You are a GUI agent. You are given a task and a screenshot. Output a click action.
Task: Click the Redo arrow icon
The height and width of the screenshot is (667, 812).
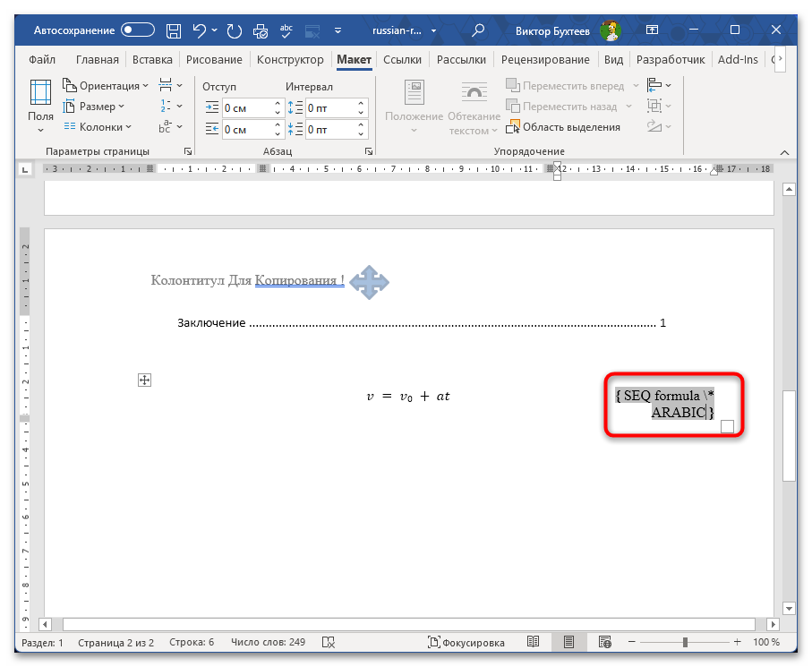click(x=234, y=31)
